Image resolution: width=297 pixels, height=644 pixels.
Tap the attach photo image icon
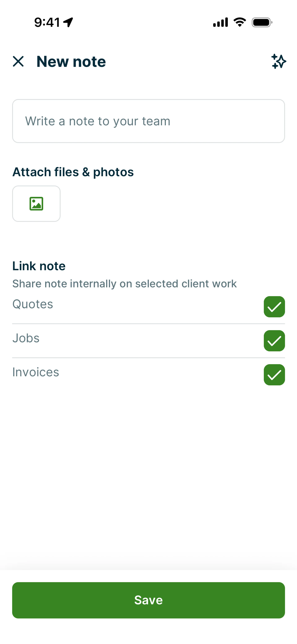[36, 203]
